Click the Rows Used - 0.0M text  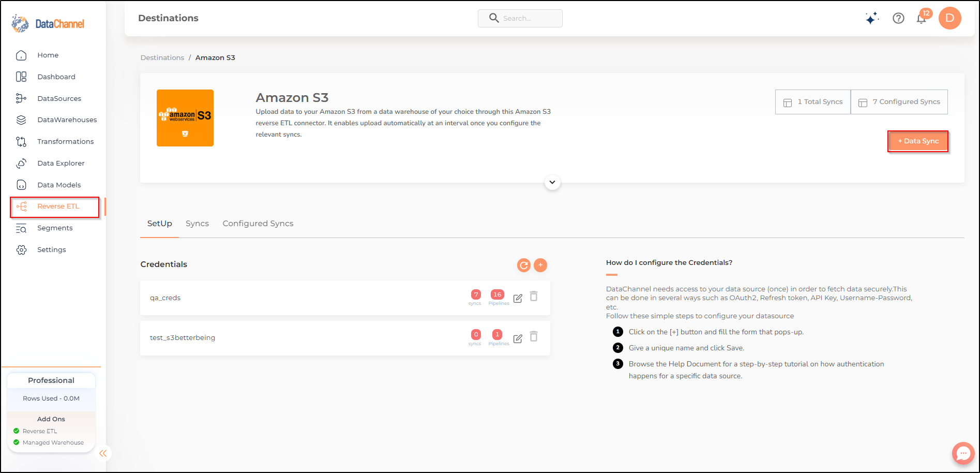[51, 398]
